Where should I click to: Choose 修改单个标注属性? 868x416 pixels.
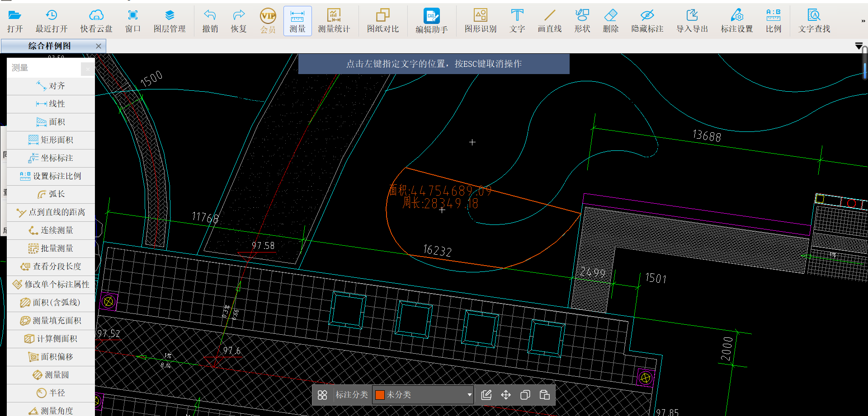pos(51,285)
